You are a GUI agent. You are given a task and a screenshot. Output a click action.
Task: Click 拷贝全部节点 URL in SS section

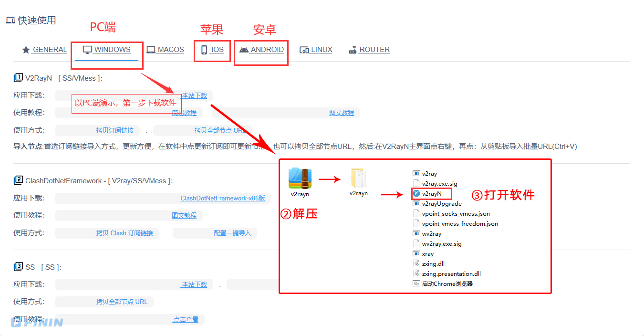[x=122, y=302]
